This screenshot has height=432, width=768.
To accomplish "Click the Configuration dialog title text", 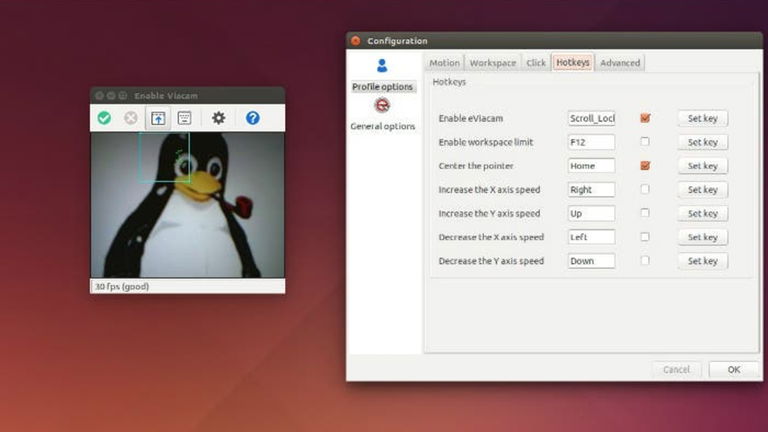I will [x=397, y=41].
